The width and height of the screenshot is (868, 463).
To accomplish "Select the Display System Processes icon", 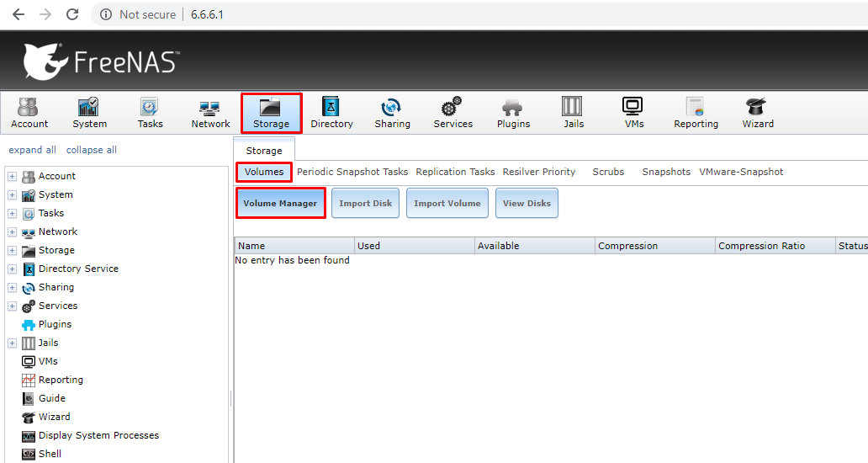I will pyautogui.click(x=29, y=436).
